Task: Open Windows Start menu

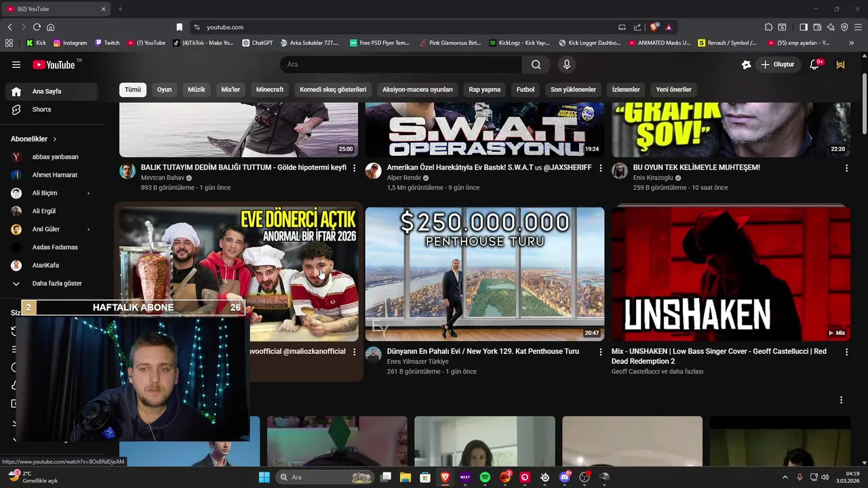Action: pos(264,477)
